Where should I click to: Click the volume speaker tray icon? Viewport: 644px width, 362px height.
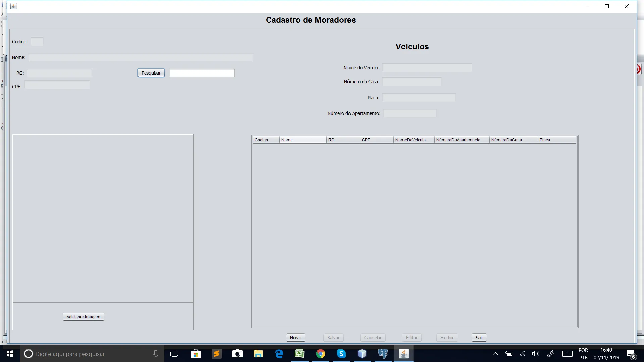(535, 354)
